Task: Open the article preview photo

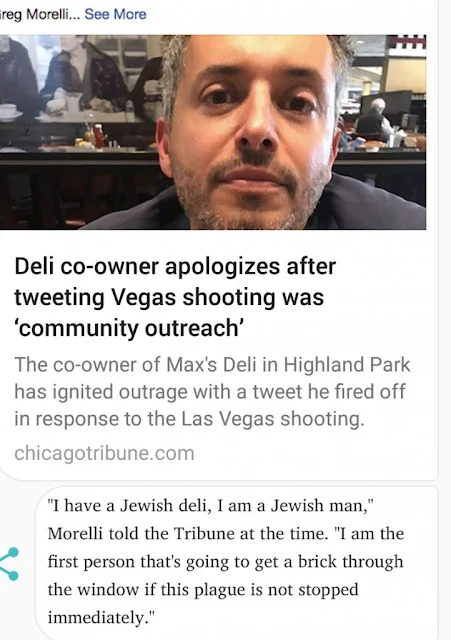Action: click(213, 132)
